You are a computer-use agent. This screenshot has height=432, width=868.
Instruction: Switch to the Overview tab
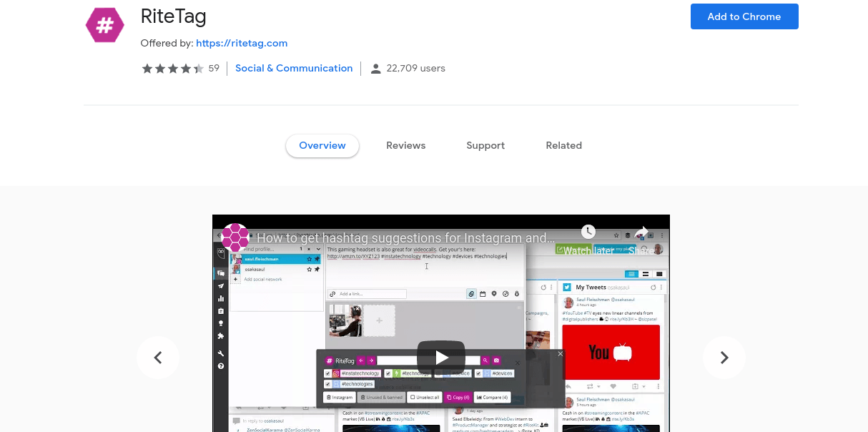pyautogui.click(x=322, y=145)
